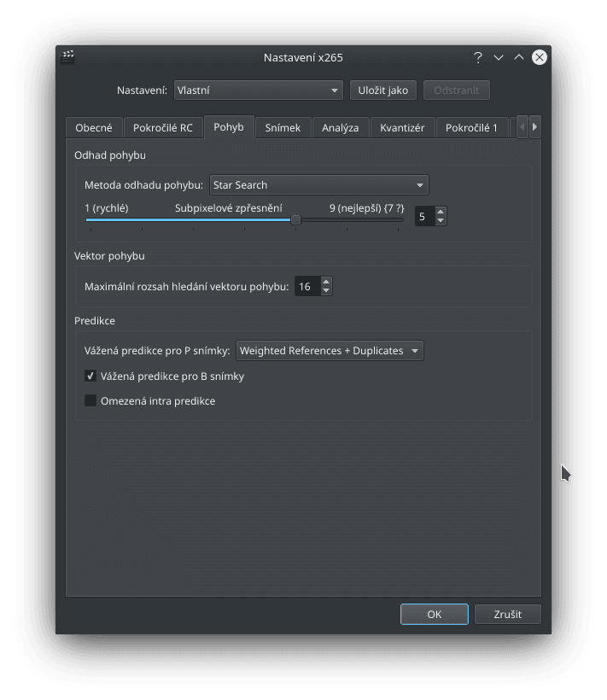Screen dimensions: 607x700
Task: Switch to the Pokročilé RC tab
Action: [x=163, y=128]
